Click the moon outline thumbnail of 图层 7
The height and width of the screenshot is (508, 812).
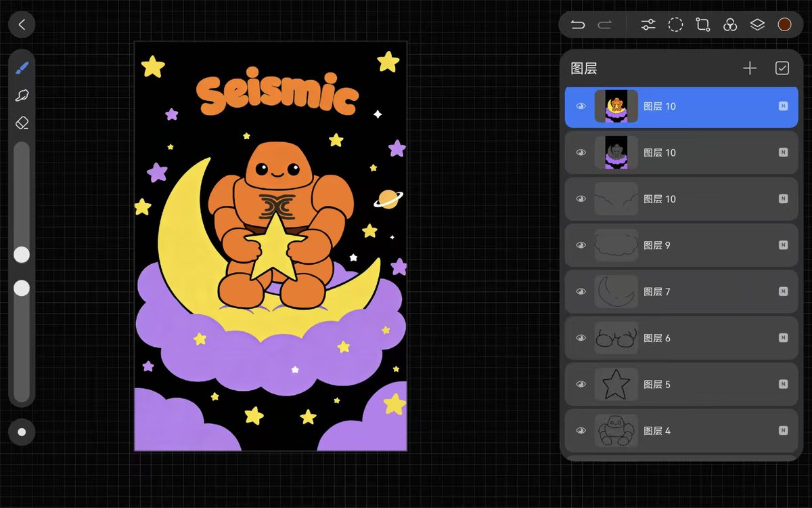pyautogui.click(x=616, y=291)
